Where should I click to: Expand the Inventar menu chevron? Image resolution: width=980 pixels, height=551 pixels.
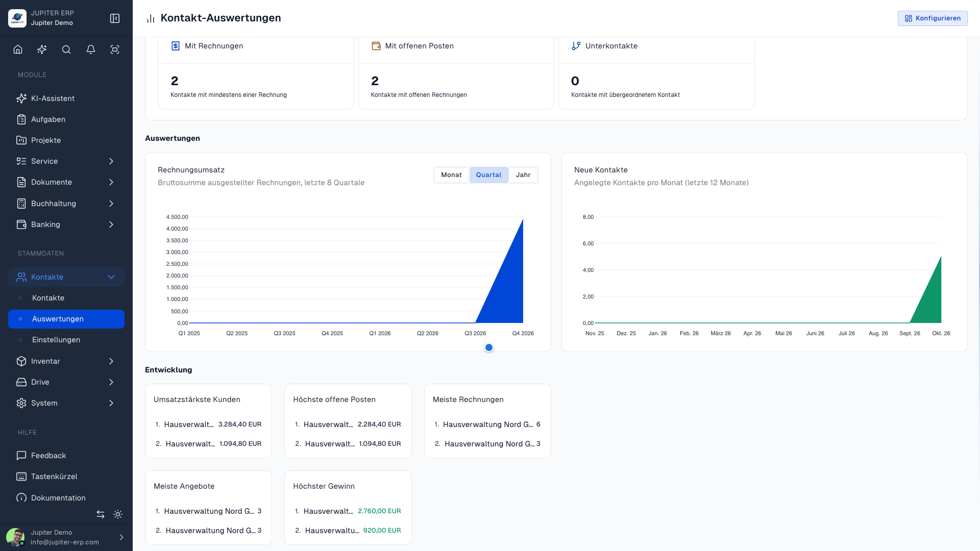click(111, 361)
